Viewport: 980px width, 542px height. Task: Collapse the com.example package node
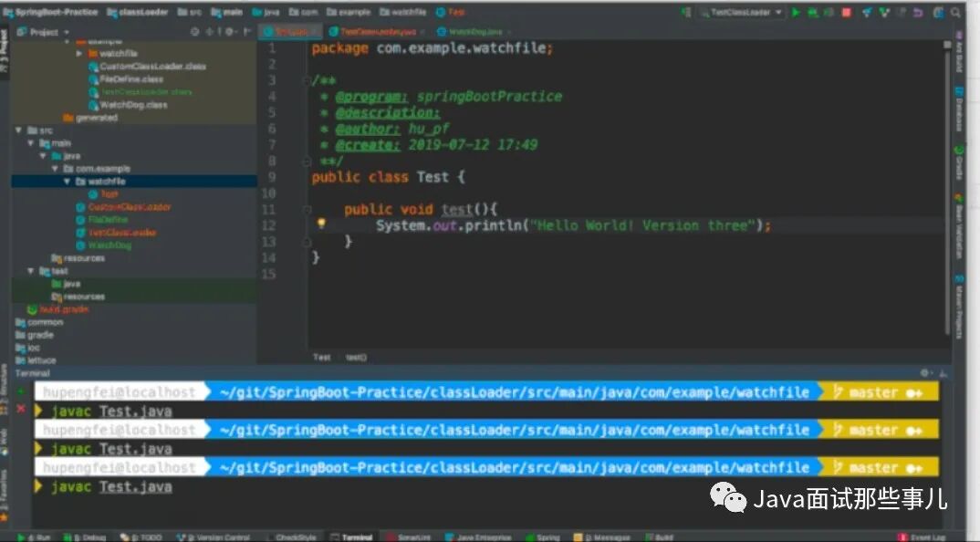click(55, 169)
